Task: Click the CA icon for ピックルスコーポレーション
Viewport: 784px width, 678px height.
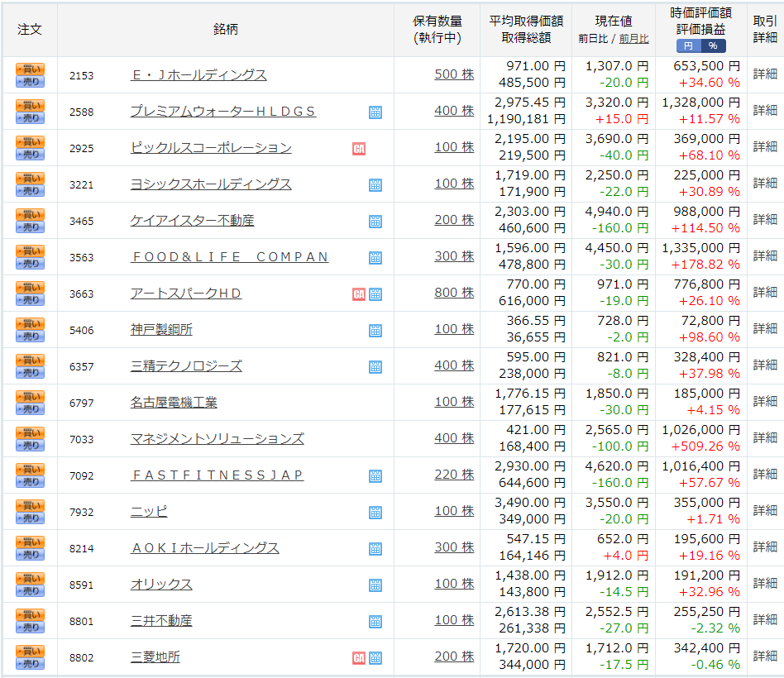Action: (x=359, y=149)
